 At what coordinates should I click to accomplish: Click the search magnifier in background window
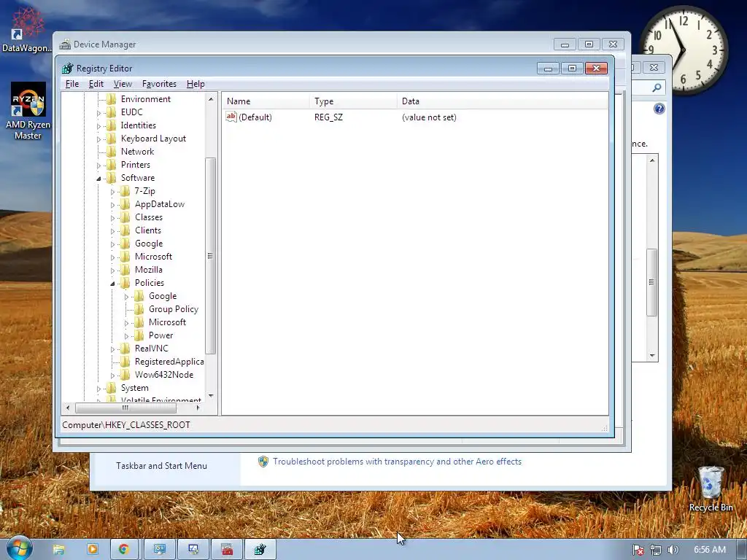click(657, 87)
